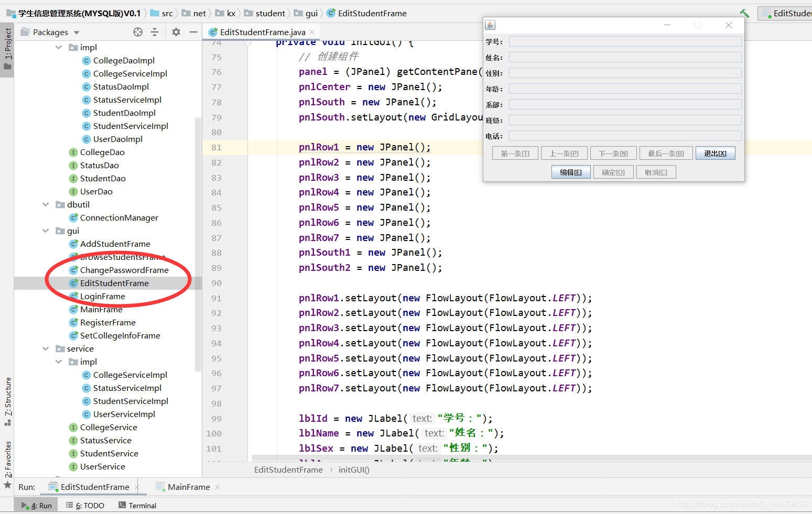Click the fold marker beside initGUI method
The height and width of the screenshot is (514, 812).
248,43
